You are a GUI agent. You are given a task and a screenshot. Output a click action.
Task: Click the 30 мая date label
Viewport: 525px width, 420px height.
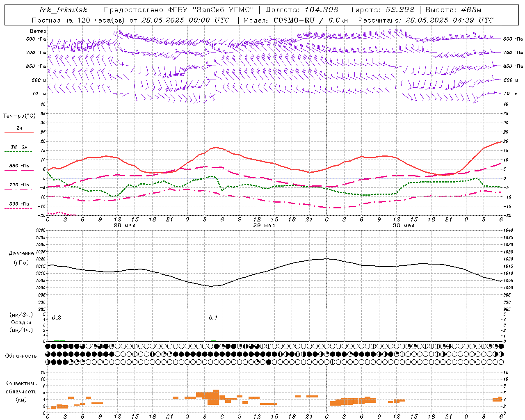pyautogui.click(x=403, y=226)
